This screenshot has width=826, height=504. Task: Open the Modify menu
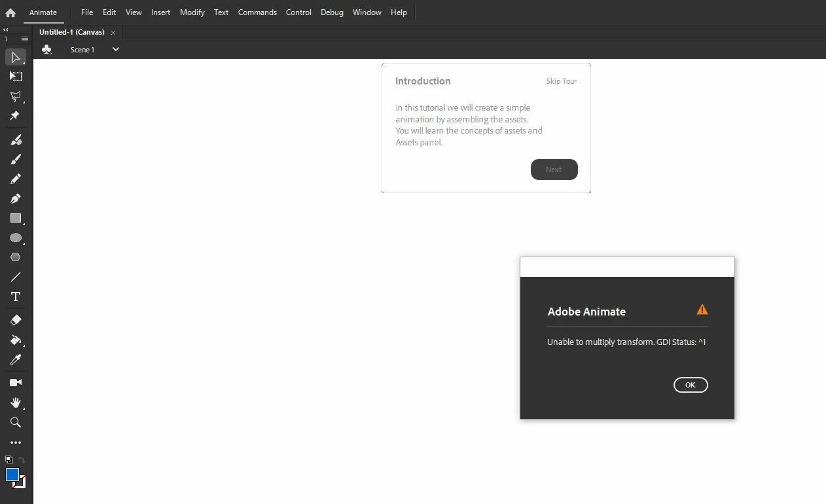192,12
